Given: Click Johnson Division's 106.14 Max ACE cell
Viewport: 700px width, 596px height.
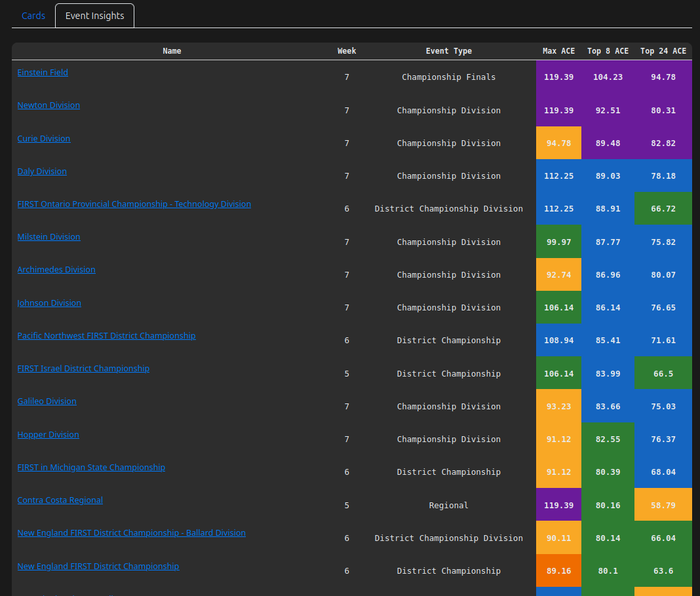Looking at the screenshot, I should pyautogui.click(x=558, y=307).
